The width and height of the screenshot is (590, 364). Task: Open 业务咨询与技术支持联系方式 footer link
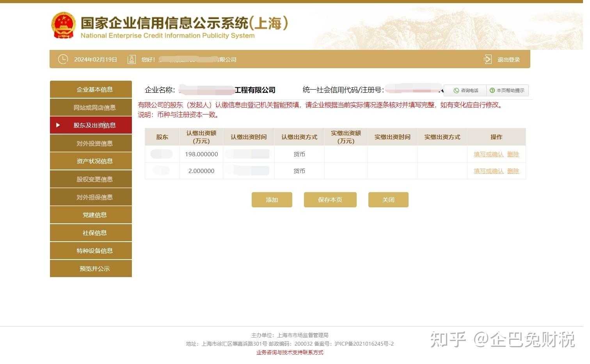point(290,352)
